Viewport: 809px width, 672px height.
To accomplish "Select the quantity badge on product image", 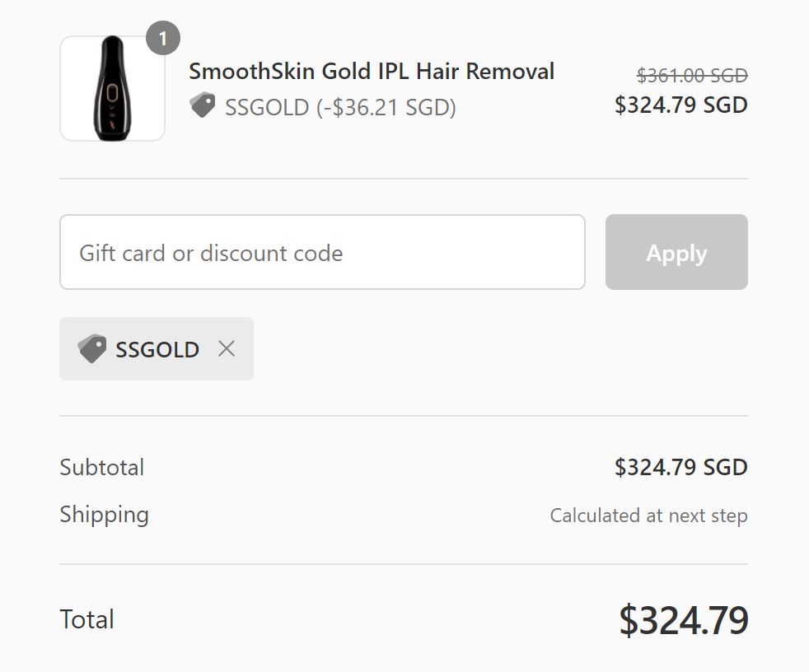I will pyautogui.click(x=163, y=39).
